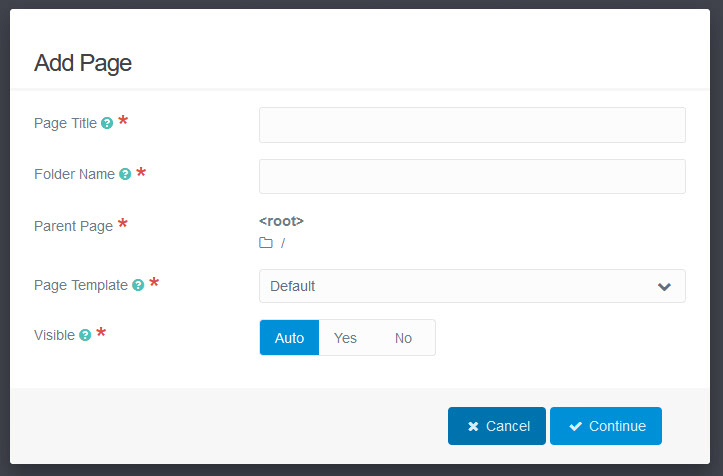This screenshot has width=723, height=476.
Task: Click the Page Template help icon
Action: pyautogui.click(x=138, y=286)
